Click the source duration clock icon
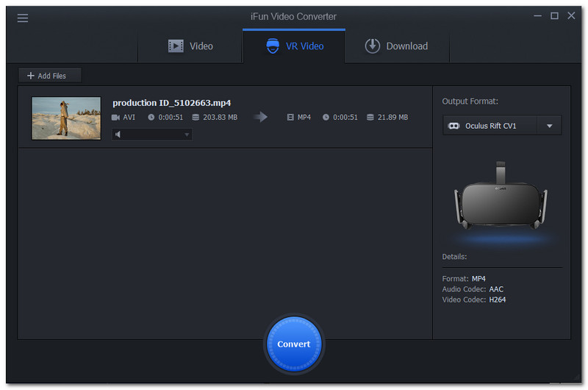This screenshot has width=588, height=390. [x=151, y=117]
